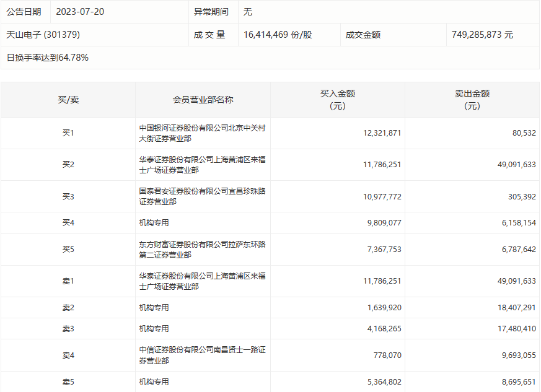Viewport: 541px width, 392px height.
Task: Click buy amount 12,321,871
Action: [382, 133]
